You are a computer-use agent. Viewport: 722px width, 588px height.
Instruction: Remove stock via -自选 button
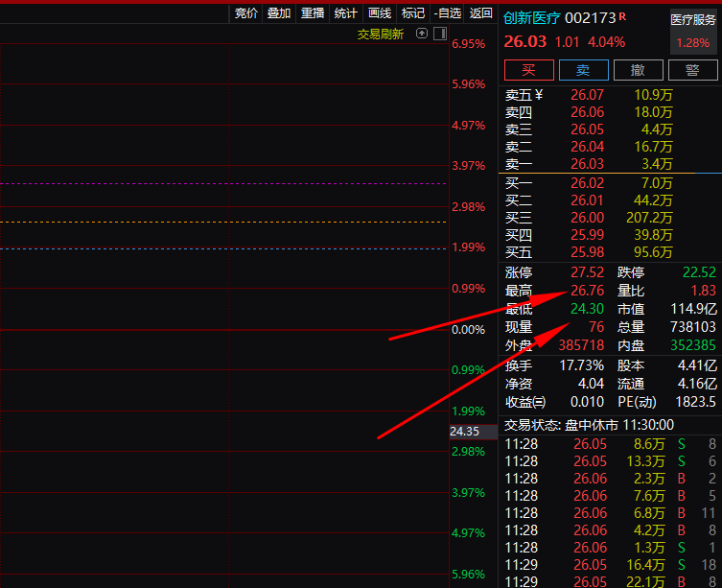click(447, 13)
